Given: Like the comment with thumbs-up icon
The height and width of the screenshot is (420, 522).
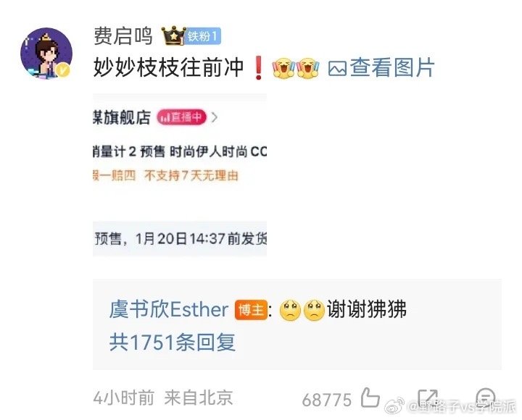Looking at the screenshot, I should [370, 397].
